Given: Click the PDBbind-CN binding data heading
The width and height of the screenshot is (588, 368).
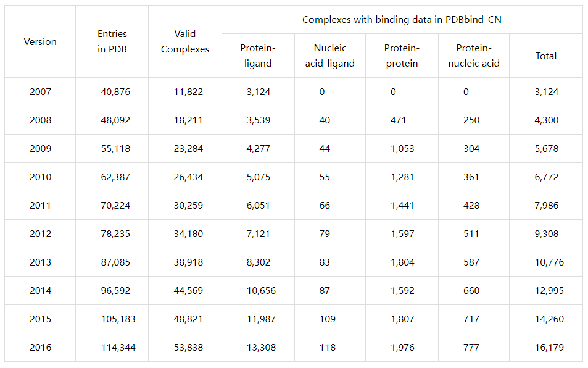Looking at the screenshot, I should click(x=402, y=20).
